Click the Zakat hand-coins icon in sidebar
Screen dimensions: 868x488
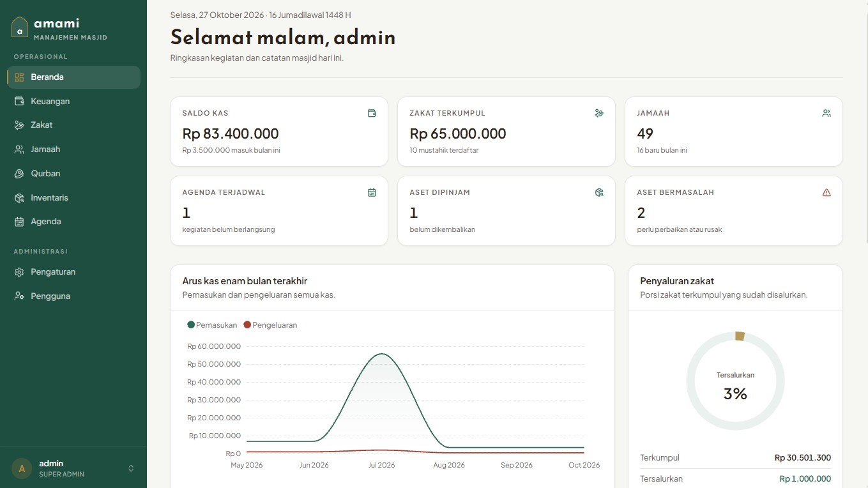coord(19,125)
